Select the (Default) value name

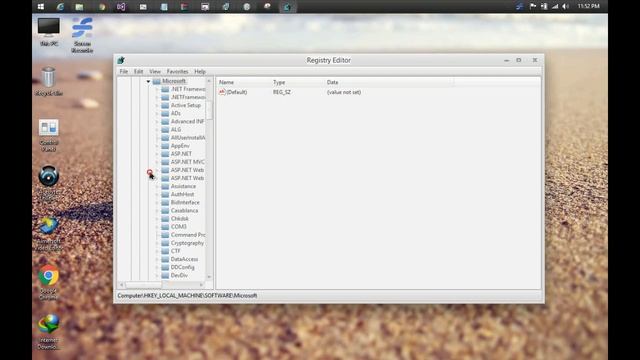237,92
